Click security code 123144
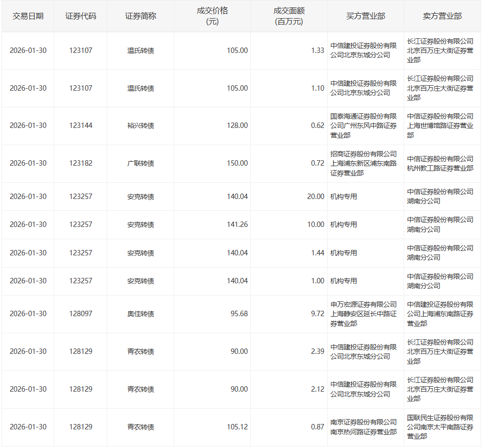The width and height of the screenshot is (482, 448). (80, 125)
